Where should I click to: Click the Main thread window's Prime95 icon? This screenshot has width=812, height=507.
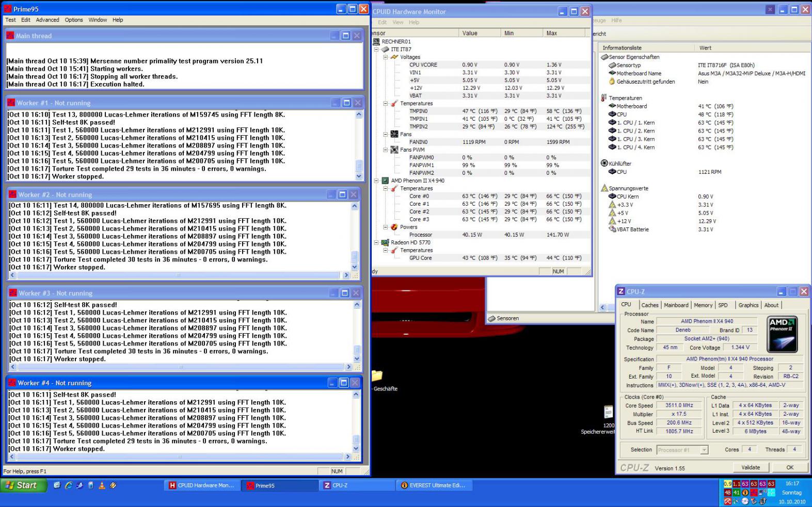tap(10, 36)
